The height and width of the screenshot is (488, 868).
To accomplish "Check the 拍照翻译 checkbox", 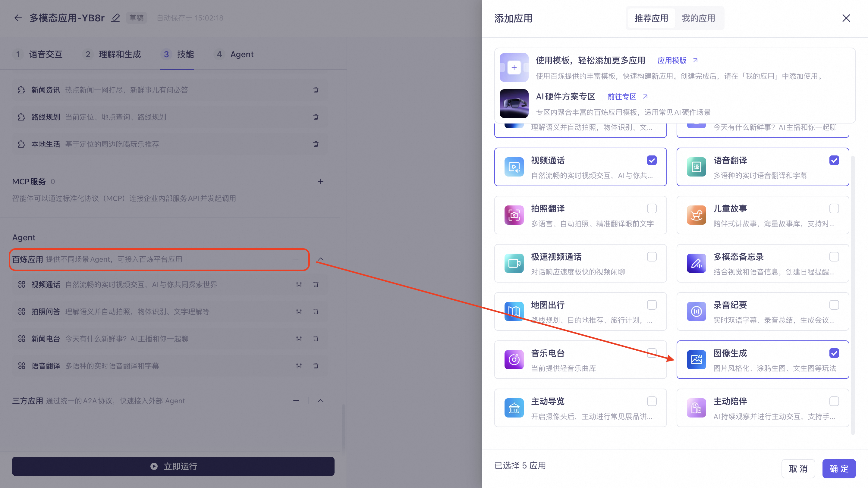I will [652, 208].
